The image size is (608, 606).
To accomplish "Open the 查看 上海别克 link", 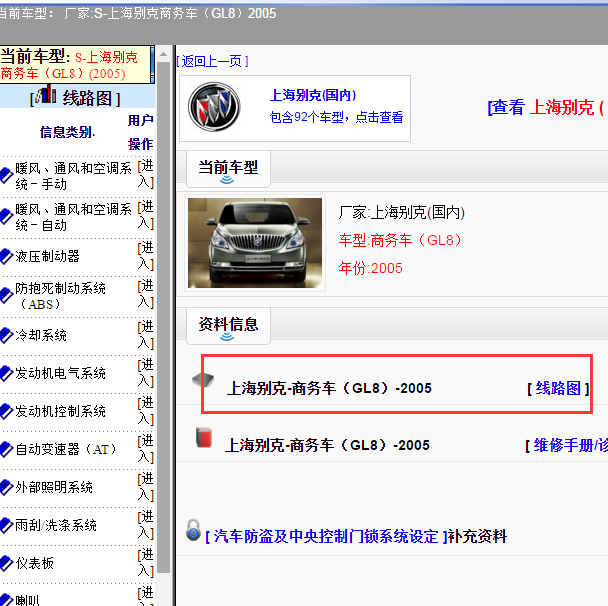I will (547, 107).
